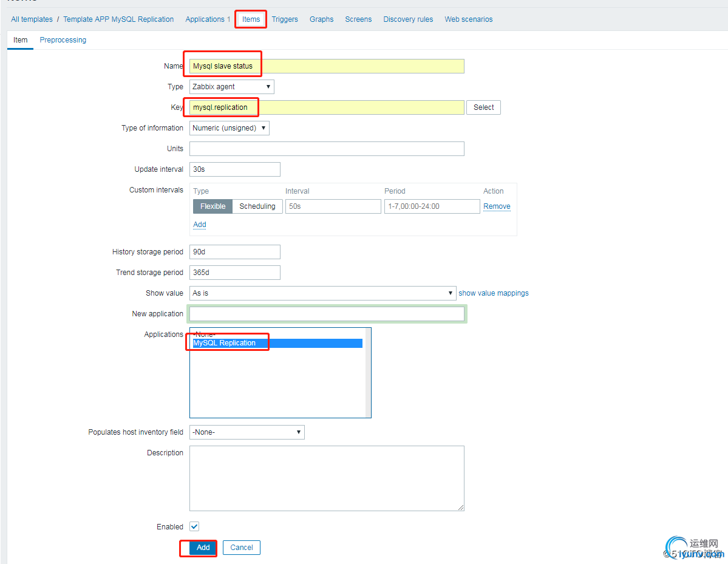Open the Type dropdown (Zabbix agent)

coord(232,87)
